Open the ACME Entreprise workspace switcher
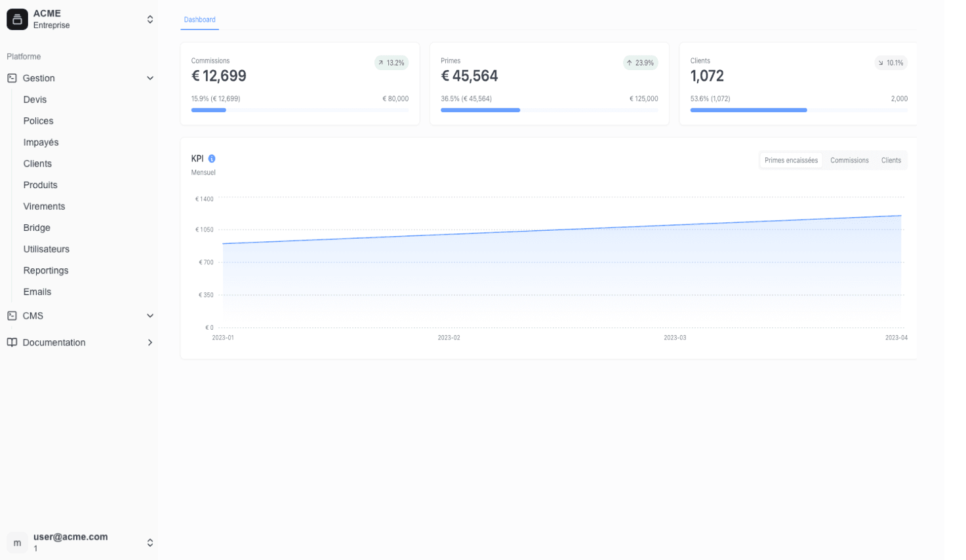This screenshot has width=966, height=560. click(79, 20)
